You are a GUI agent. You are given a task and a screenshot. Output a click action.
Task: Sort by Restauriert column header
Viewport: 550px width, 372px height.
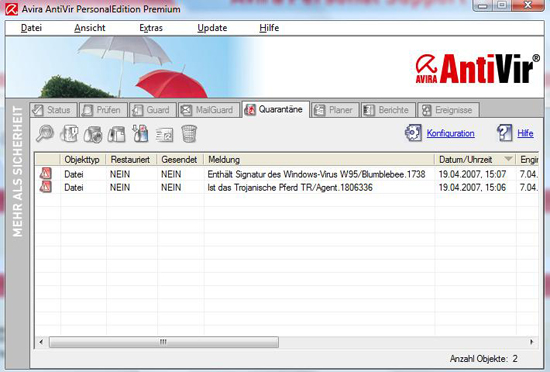(132, 160)
